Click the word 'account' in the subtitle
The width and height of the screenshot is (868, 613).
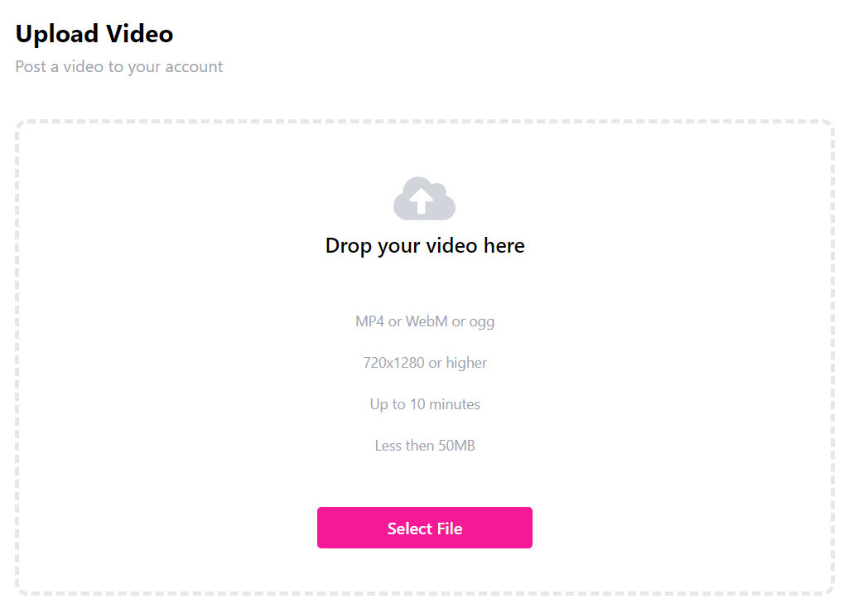194,67
